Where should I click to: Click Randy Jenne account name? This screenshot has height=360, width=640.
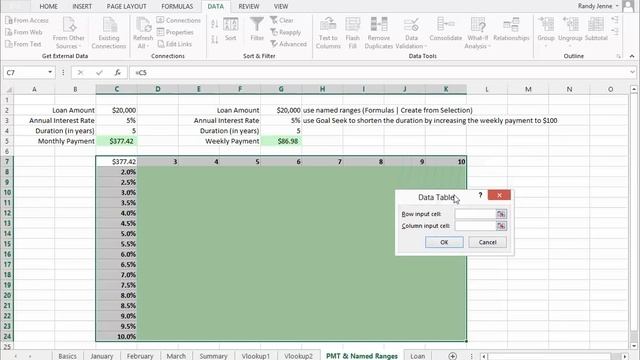click(x=595, y=6)
